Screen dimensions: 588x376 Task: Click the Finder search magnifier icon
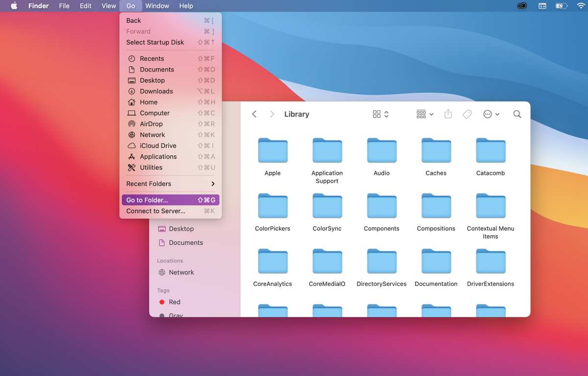click(x=517, y=114)
